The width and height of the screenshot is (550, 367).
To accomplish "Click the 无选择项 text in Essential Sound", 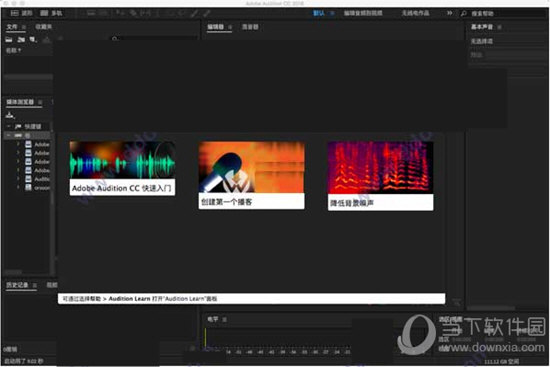I will point(482,41).
